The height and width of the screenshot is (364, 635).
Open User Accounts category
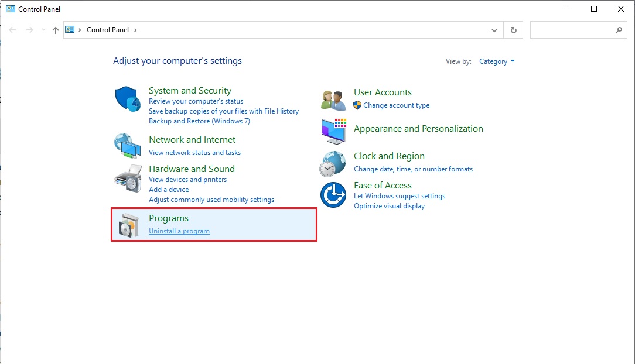pyautogui.click(x=383, y=92)
